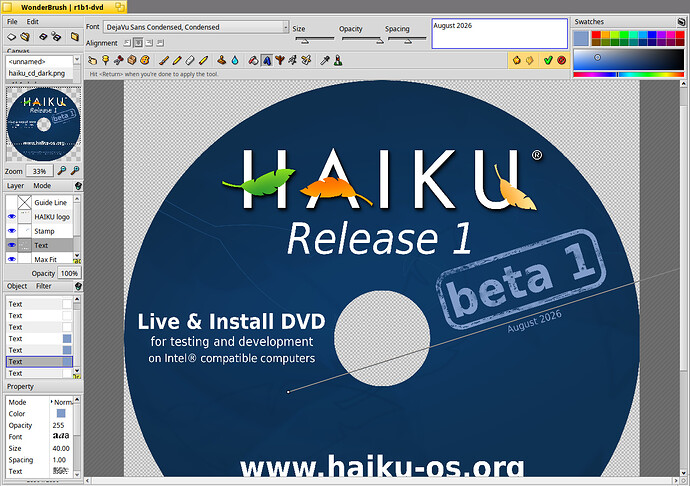This screenshot has width=690, height=486.
Task: Select the red-handled Crop tool
Action: tap(118, 60)
